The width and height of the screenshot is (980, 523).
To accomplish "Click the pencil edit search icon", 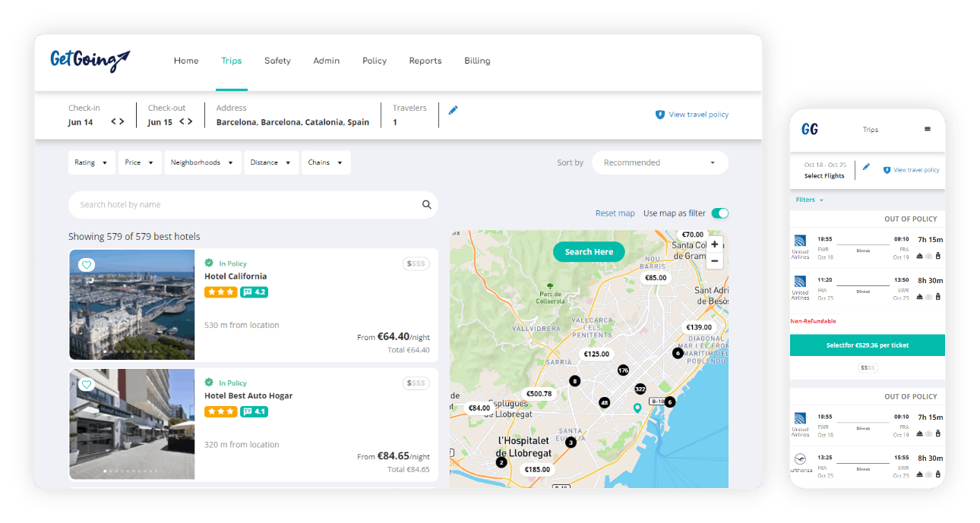I will click(454, 110).
